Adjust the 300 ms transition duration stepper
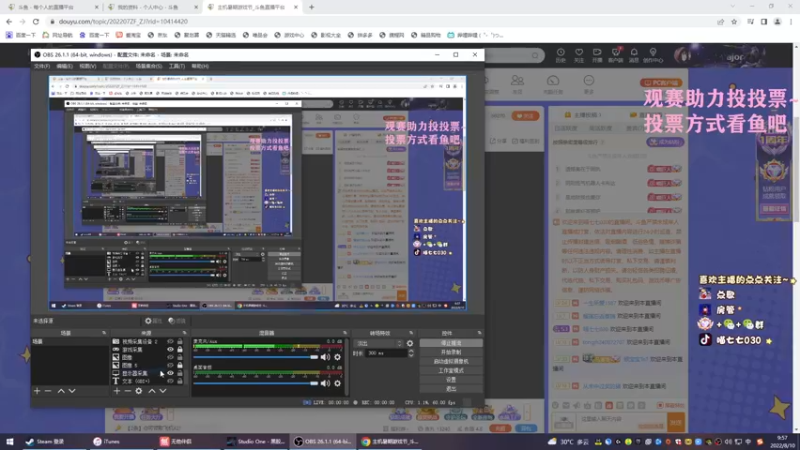 tap(411, 353)
